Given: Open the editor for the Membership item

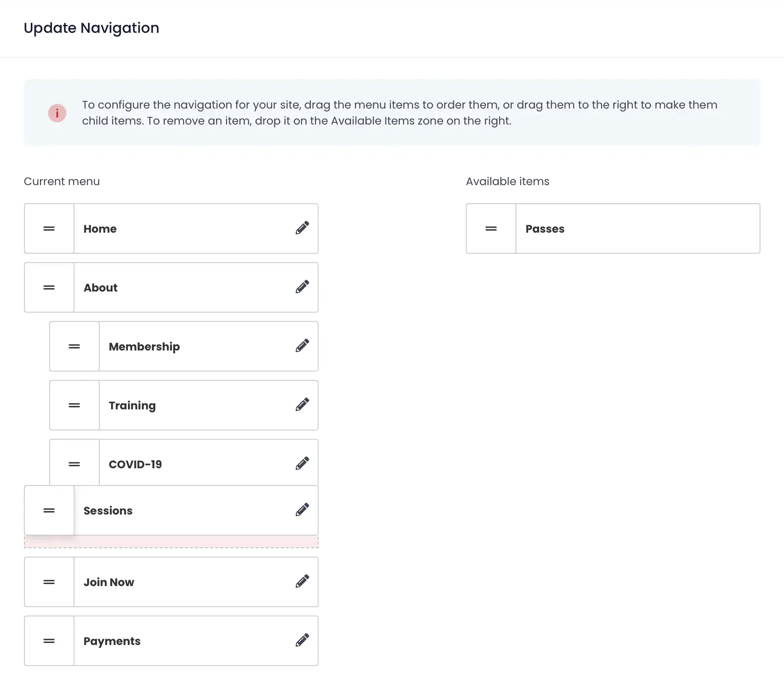Looking at the screenshot, I should pos(302,346).
